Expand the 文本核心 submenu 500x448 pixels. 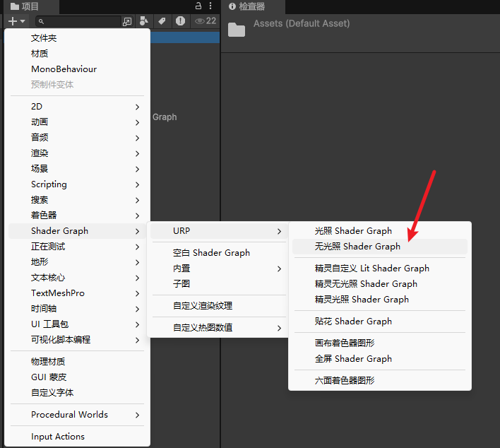pos(77,278)
